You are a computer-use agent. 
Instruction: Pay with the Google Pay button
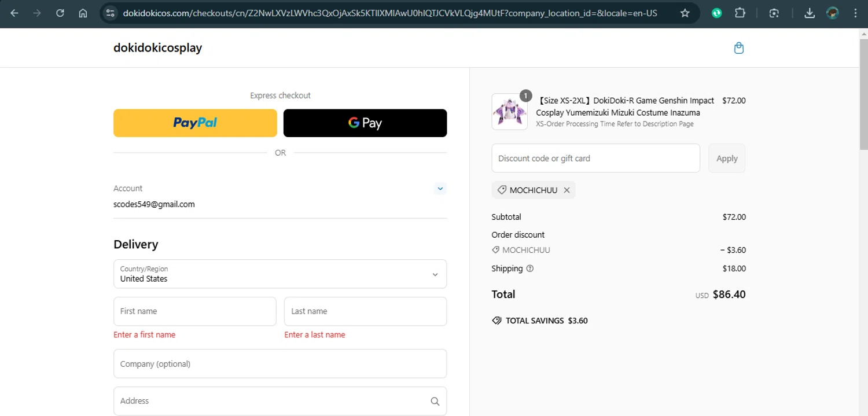[x=365, y=123]
